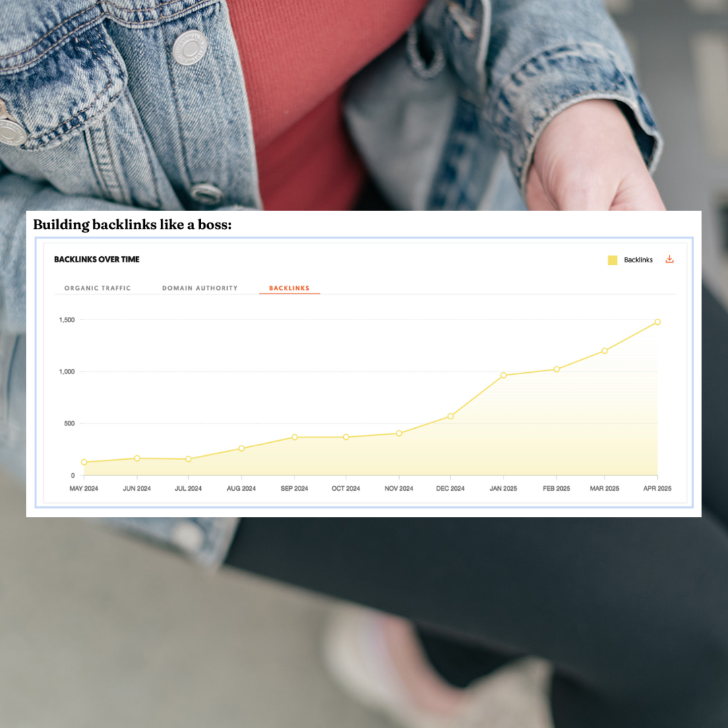Click the '1,500' y-axis label
This screenshot has width=728, height=728.
(67, 320)
